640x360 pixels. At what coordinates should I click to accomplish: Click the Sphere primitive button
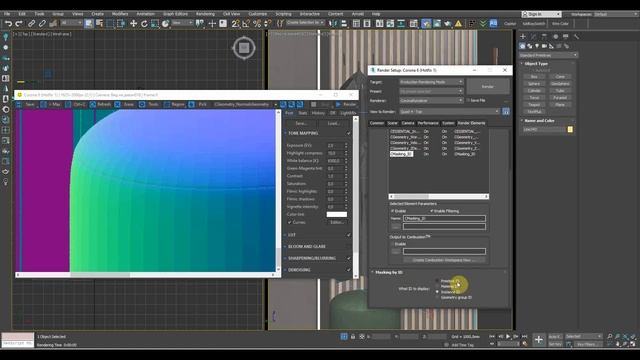(x=534, y=84)
